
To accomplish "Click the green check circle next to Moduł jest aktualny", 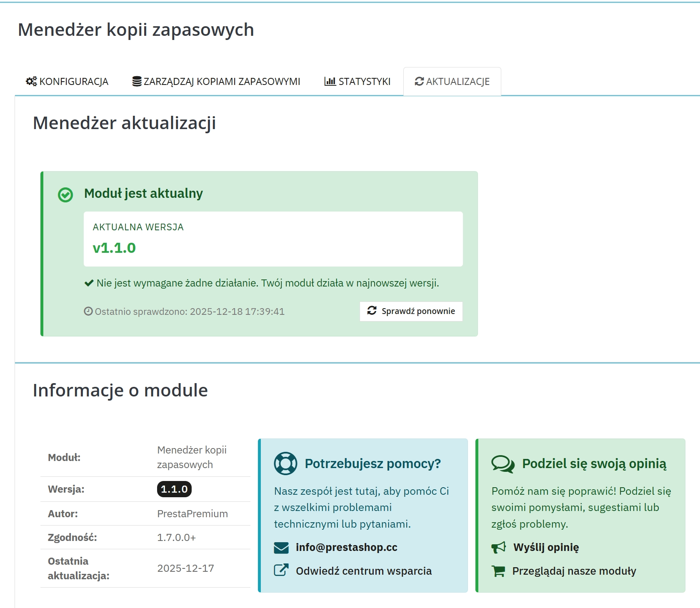I will [65, 194].
